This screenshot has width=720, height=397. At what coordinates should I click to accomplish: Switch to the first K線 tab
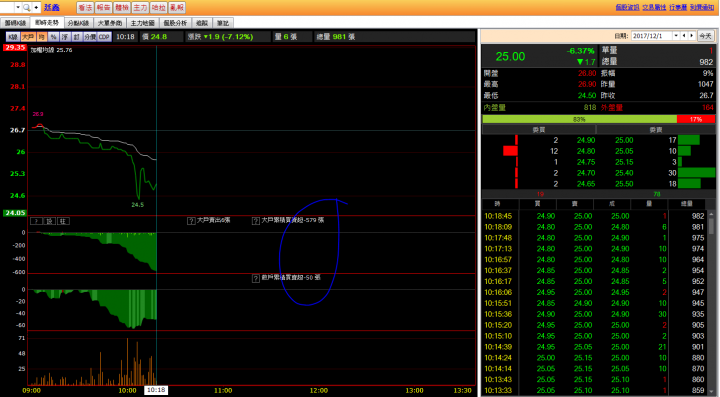click(15, 23)
